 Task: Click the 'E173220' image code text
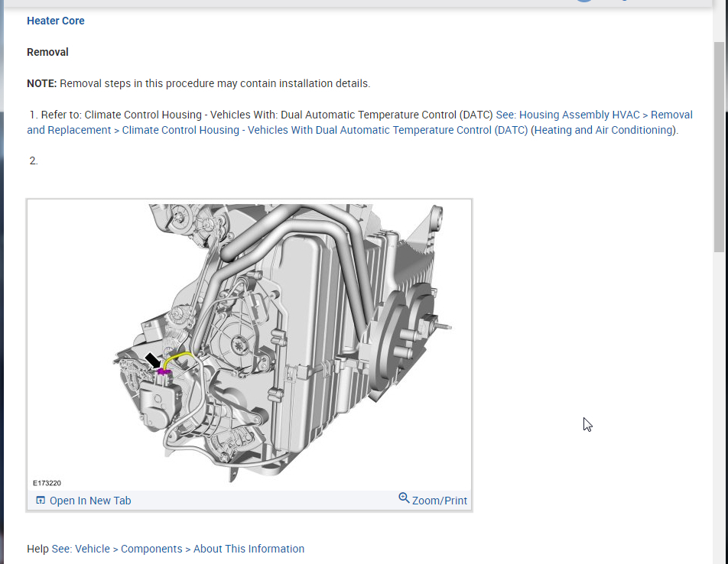coord(47,483)
